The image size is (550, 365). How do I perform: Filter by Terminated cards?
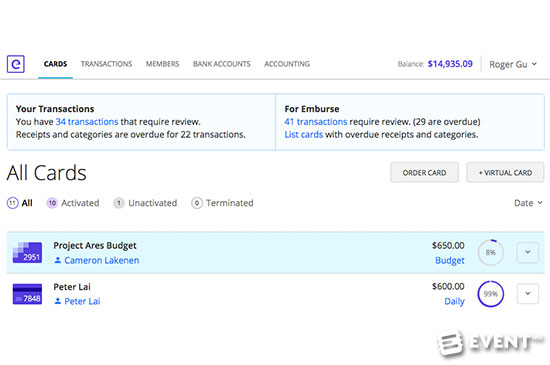pos(222,203)
